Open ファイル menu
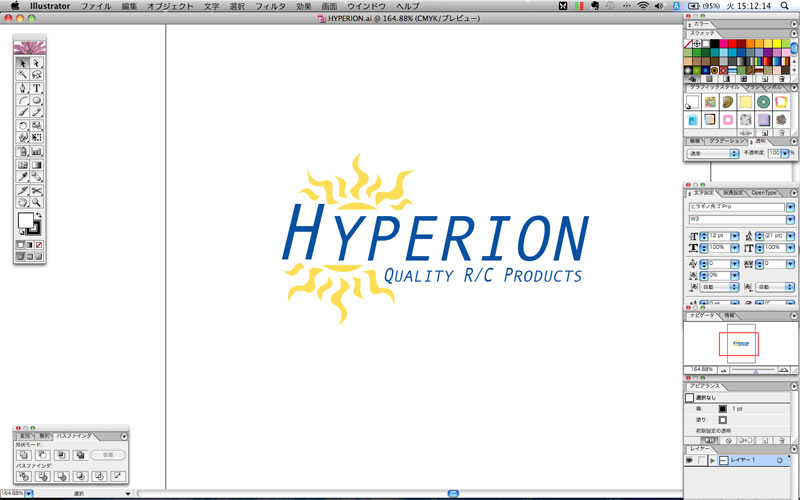800x500 pixels. (x=96, y=6)
